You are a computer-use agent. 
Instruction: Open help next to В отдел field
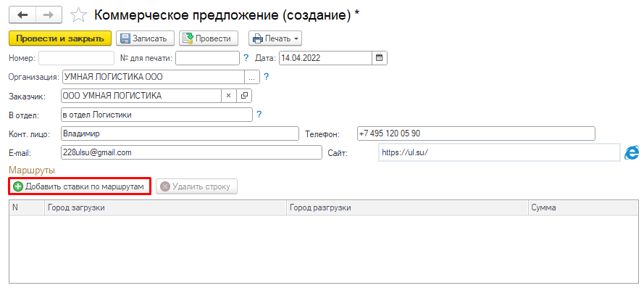click(259, 115)
